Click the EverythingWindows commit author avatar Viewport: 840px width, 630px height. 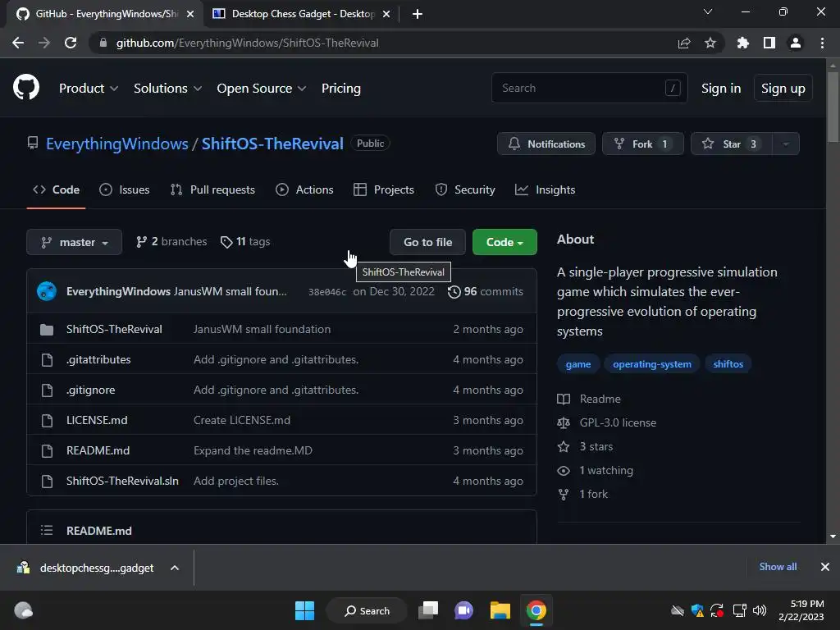coord(47,291)
